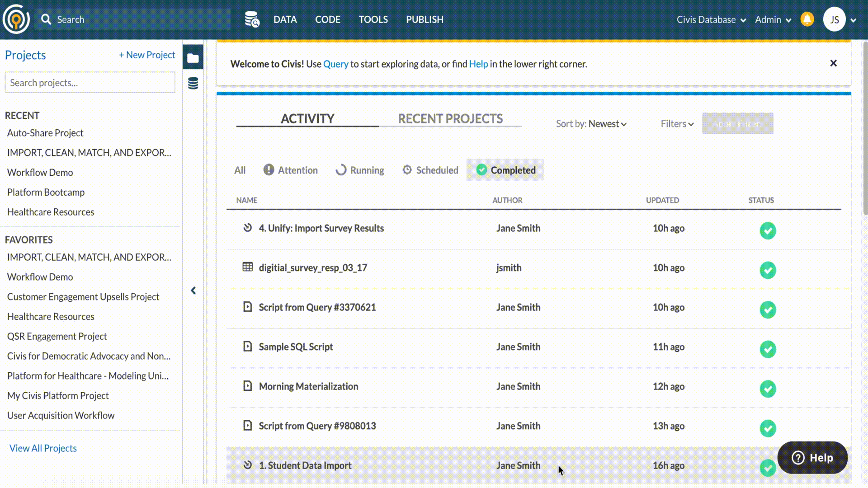The height and width of the screenshot is (488, 868).
Task: Click the Running spinner icon
Action: click(x=341, y=169)
